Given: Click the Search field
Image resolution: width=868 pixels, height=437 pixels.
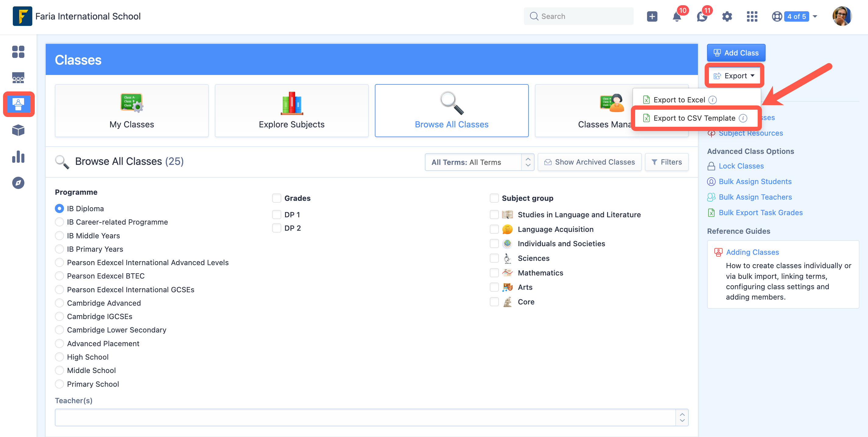Looking at the screenshot, I should click(x=578, y=16).
